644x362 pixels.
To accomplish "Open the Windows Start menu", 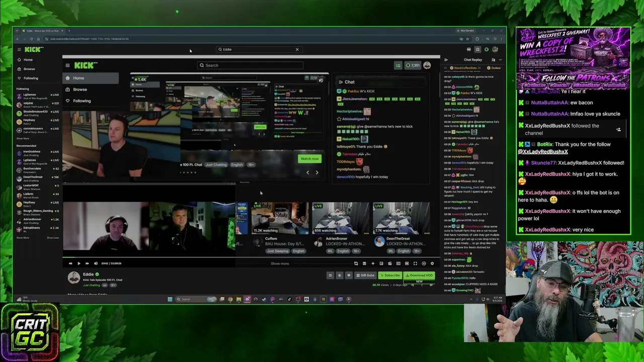I will point(170,299).
